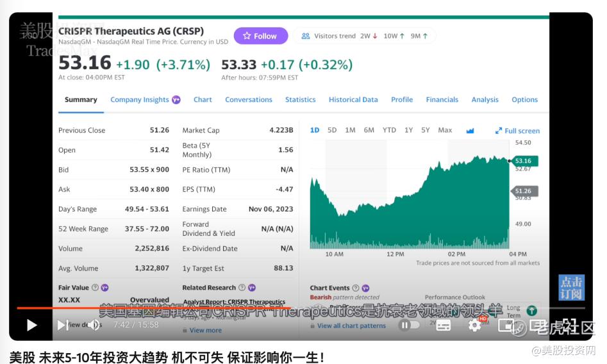
Task: Click the Fair Value help icon
Action: [x=95, y=287]
